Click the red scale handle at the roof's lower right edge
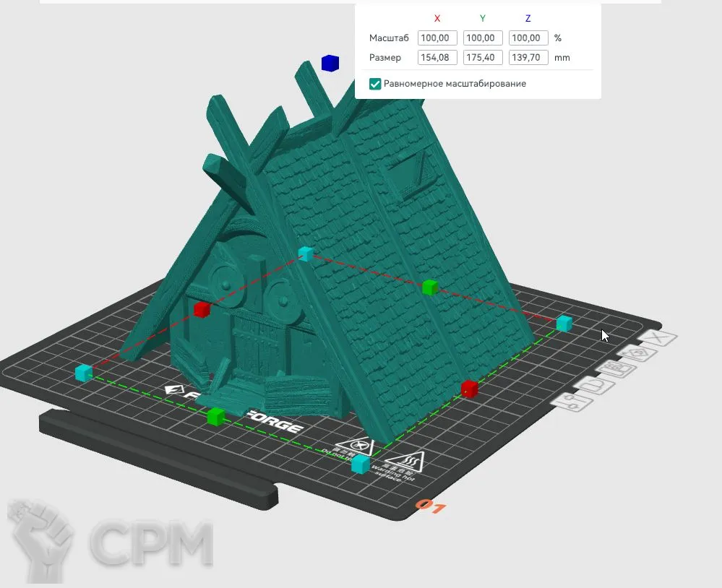Screen dimensions: 722x588 [x=470, y=389]
